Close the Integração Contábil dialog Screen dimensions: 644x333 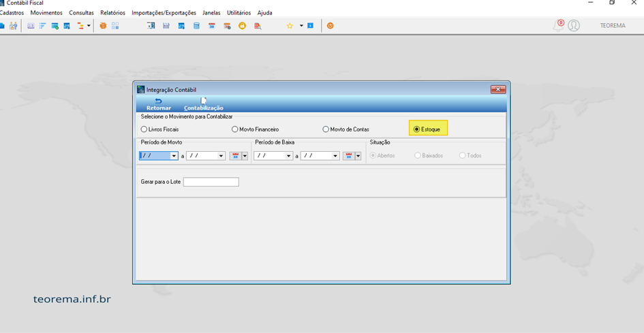498,89
